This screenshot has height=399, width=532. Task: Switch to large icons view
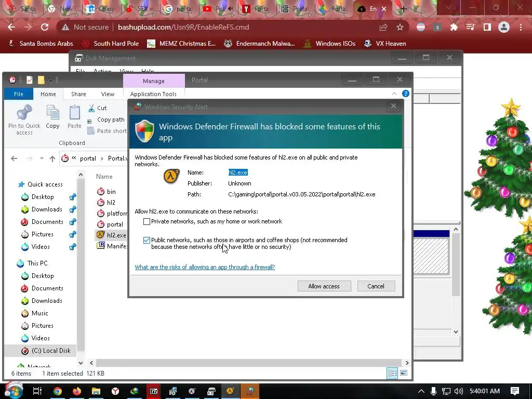pyautogui.click(x=404, y=373)
